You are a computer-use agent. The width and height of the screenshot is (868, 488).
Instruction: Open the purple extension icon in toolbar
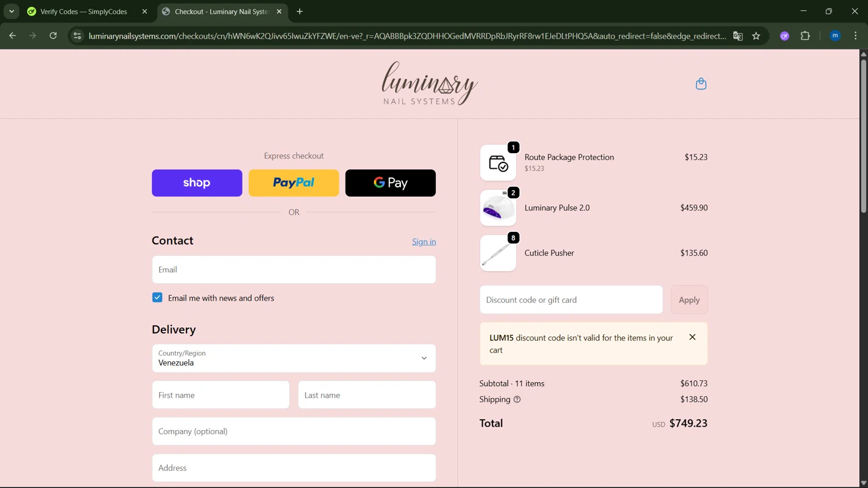(x=785, y=36)
